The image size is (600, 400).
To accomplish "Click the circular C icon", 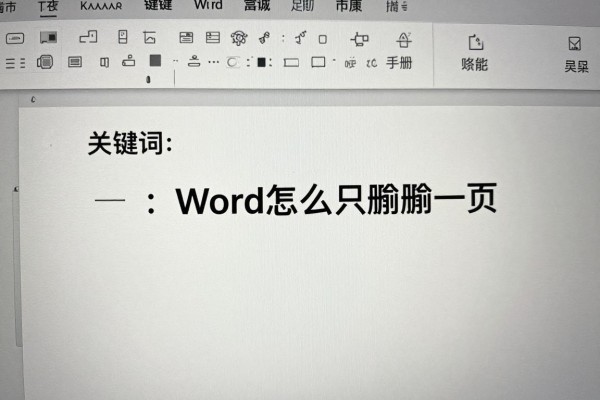I will (x=232, y=62).
